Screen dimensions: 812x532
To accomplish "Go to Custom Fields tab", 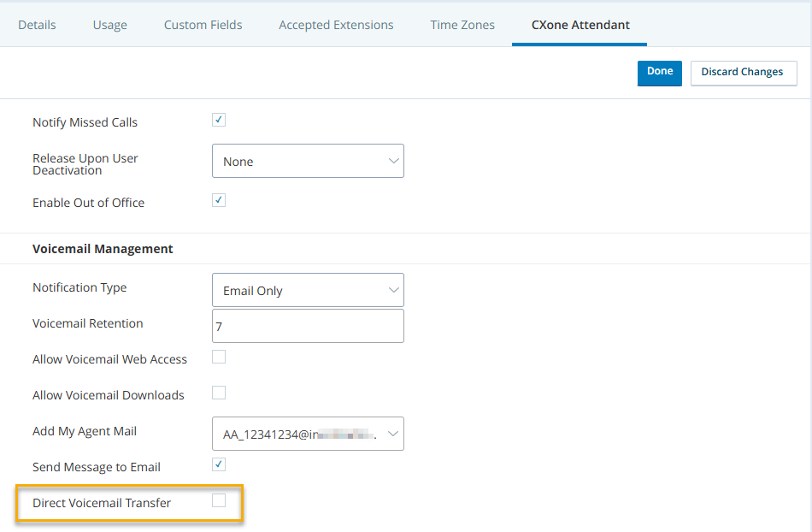I will [x=203, y=25].
